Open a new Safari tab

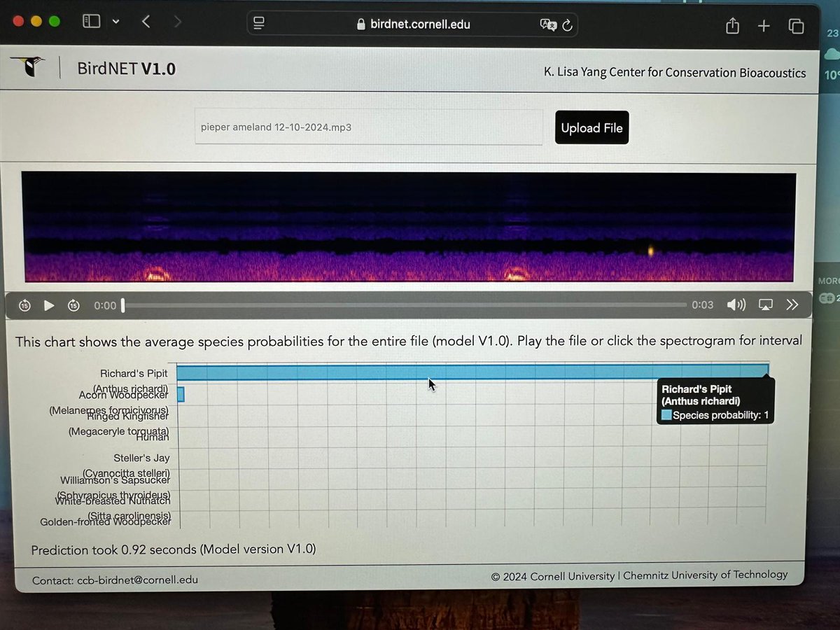(764, 26)
